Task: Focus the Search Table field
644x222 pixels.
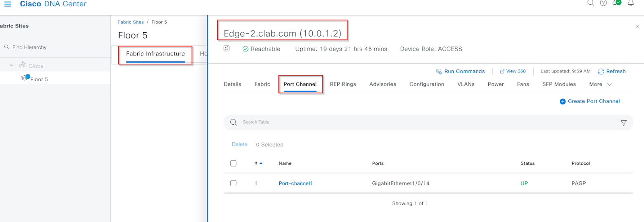Action: (428, 122)
